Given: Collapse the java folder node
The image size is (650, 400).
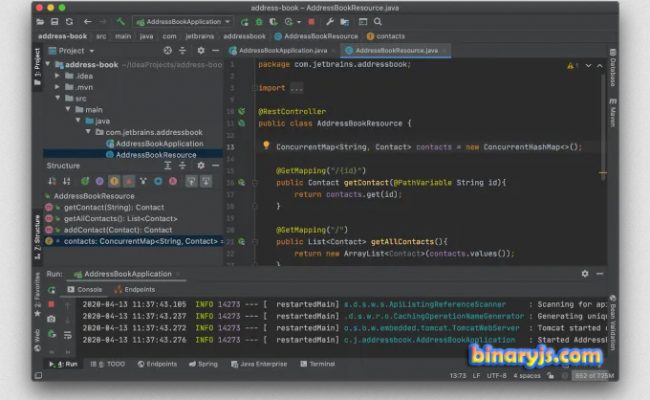Looking at the screenshot, I should pyautogui.click(x=78, y=121).
